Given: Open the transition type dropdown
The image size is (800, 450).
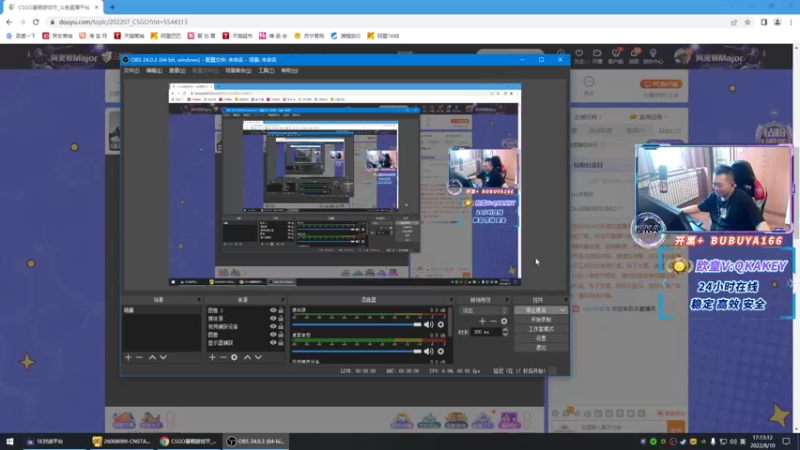Looking at the screenshot, I should (x=484, y=310).
